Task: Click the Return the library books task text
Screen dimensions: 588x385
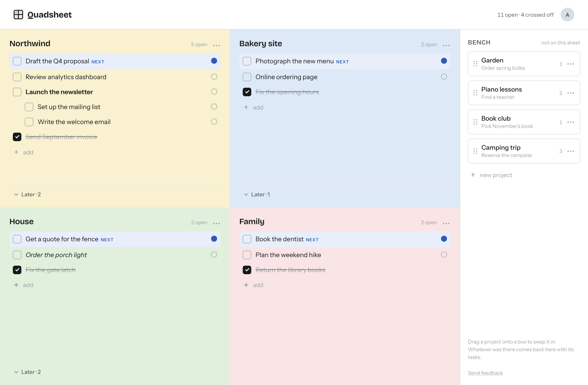Action: 290,270
